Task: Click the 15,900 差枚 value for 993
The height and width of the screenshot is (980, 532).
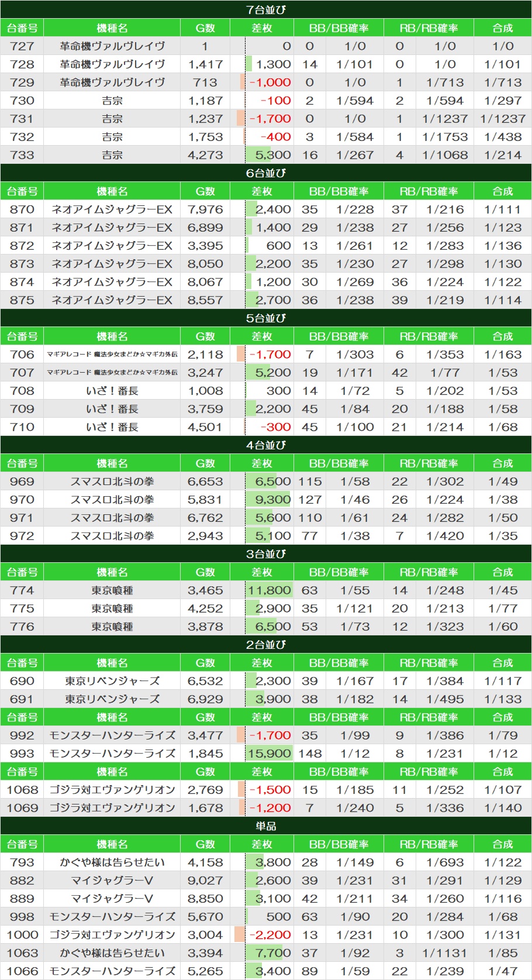Action: pyautogui.click(x=270, y=753)
